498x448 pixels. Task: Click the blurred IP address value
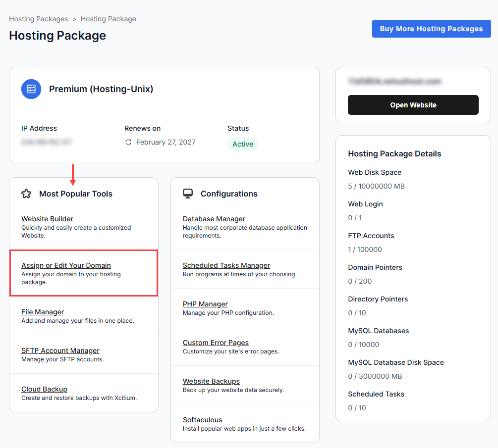click(47, 142)
